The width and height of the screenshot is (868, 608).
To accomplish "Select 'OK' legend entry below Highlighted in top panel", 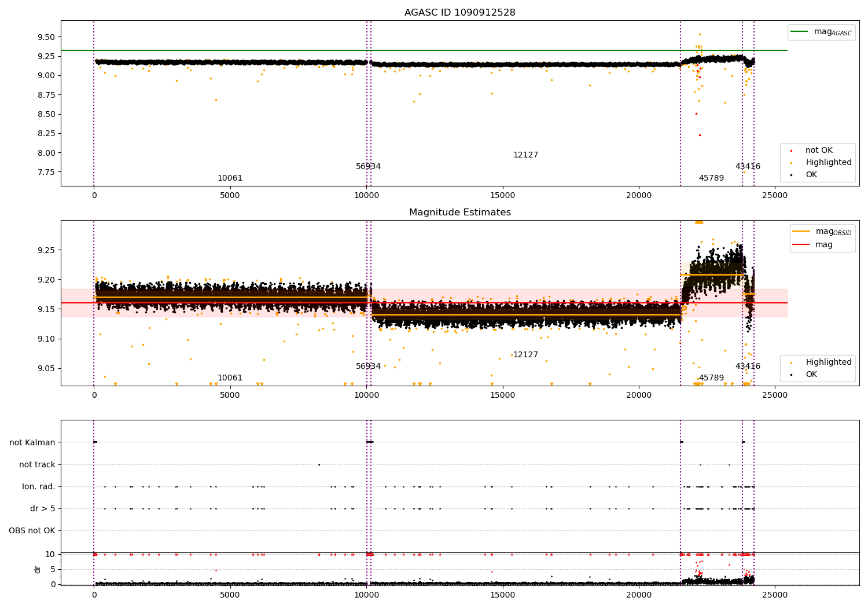I will click(804, 175).
